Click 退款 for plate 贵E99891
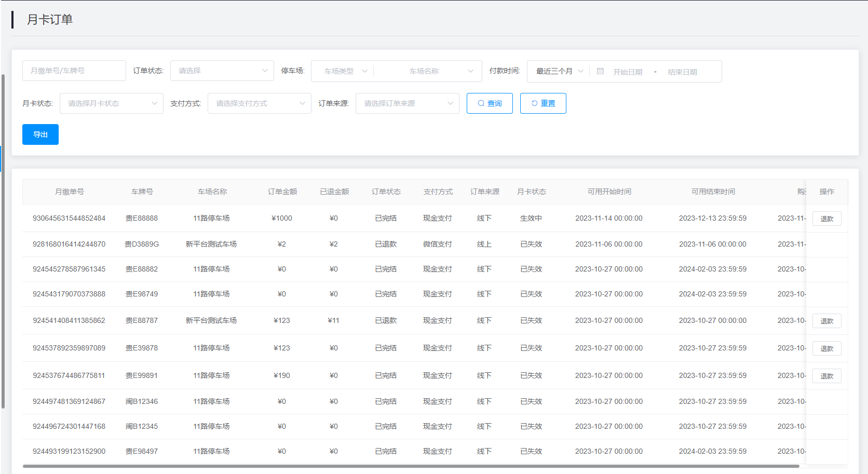Viewport: 868px width, 474px height. coord(826,376)
